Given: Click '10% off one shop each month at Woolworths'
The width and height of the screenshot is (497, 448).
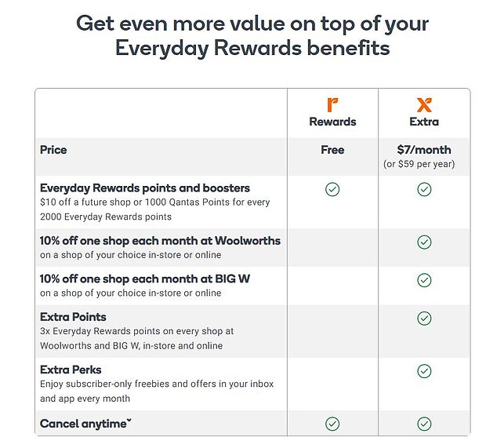Looking at the screenshot, I should 160,240.
